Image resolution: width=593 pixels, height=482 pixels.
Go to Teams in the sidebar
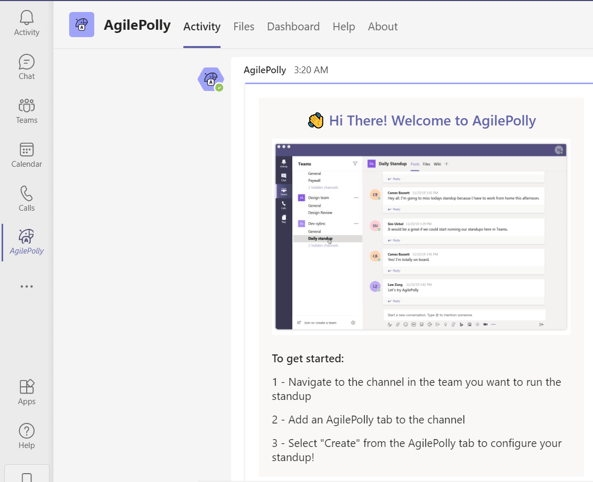26,111
